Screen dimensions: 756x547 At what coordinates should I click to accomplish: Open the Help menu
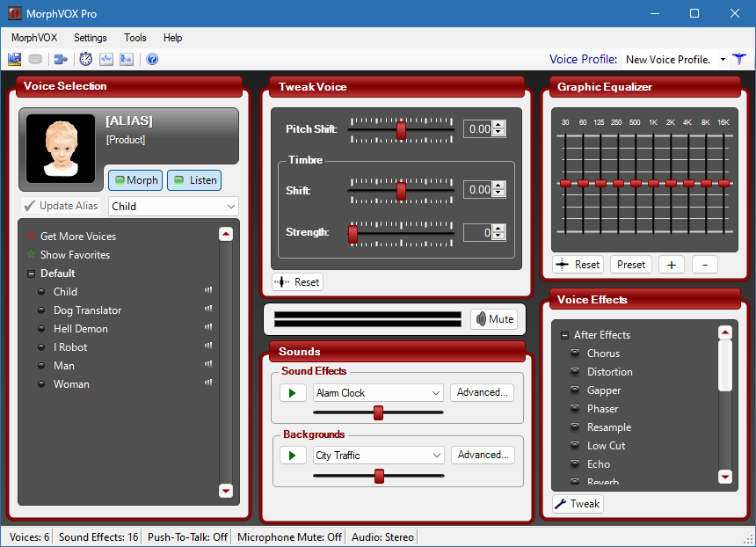(x=172, y=38)
